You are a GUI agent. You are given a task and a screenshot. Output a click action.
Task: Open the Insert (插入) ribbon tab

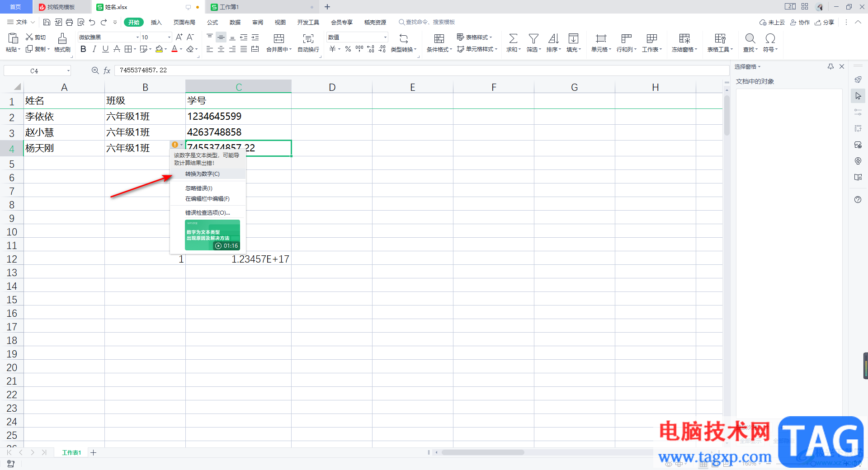156,22
